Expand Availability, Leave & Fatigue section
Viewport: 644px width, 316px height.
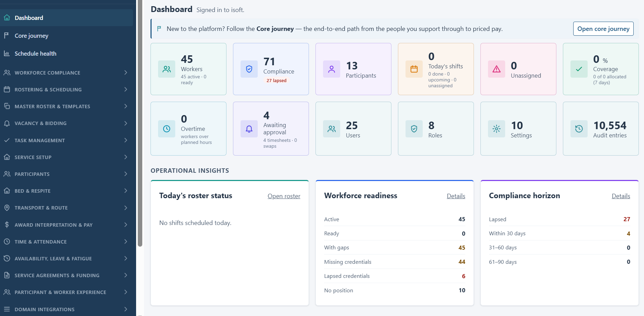point(66,258)
